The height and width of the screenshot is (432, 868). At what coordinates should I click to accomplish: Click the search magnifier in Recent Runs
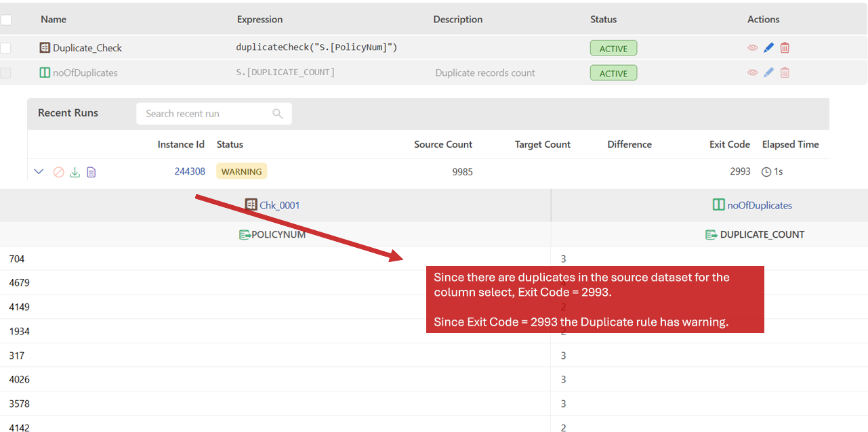(278, 114)
